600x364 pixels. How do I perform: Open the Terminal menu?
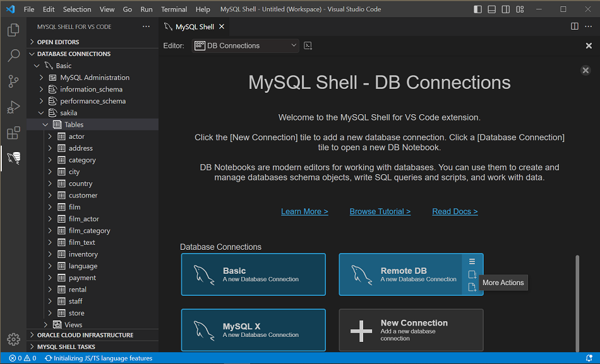(x=174, y=9)
